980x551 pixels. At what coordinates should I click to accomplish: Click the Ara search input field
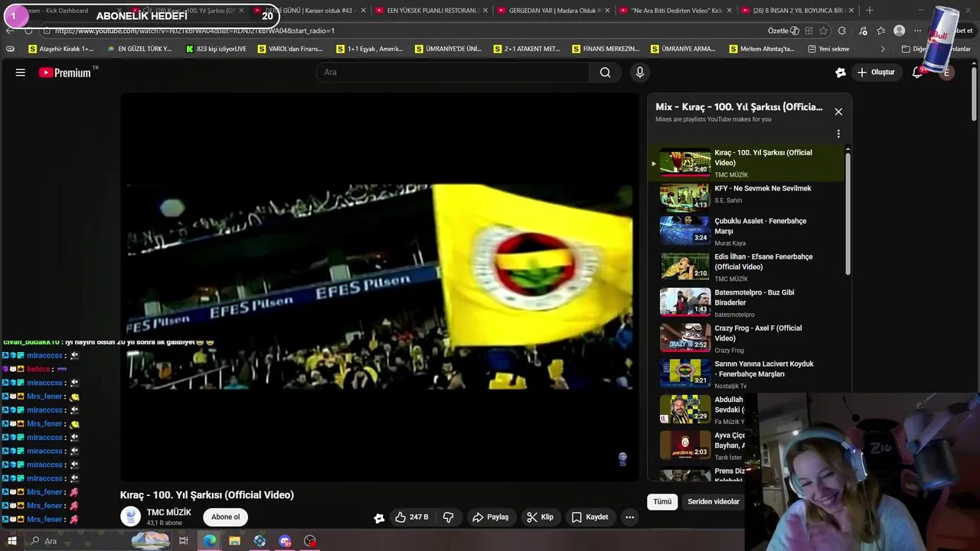(x=452, y=73)
